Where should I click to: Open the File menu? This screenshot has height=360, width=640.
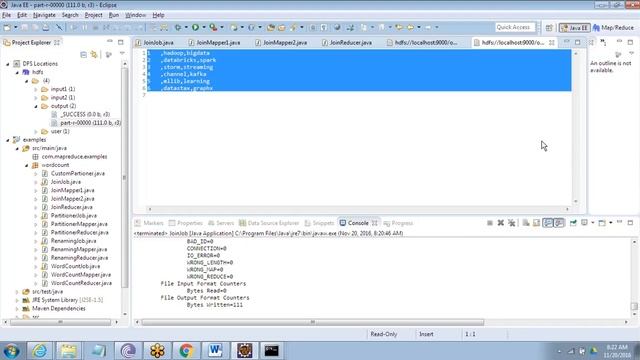pyautogui.click(x=6, y=15)
